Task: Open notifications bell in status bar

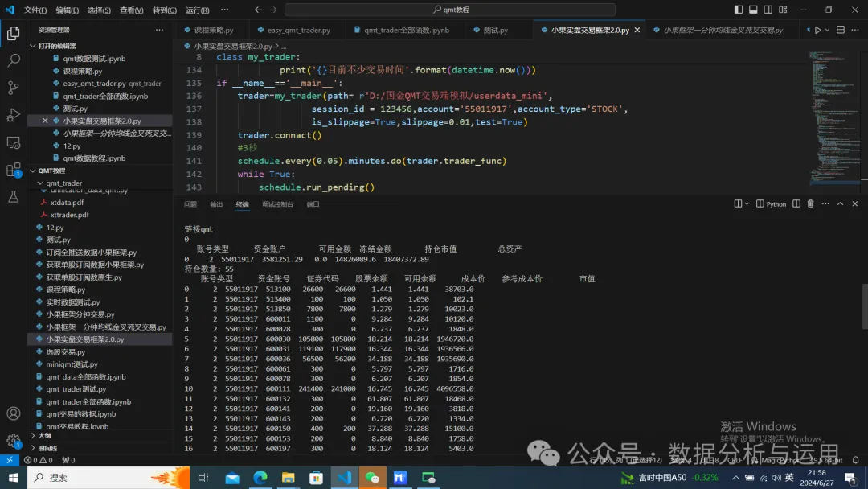Action: (x=855, y=460)
